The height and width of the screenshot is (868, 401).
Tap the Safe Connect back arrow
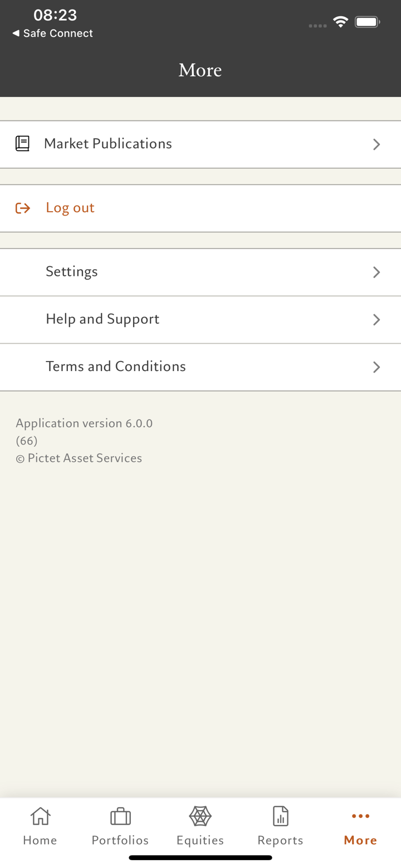16,33
